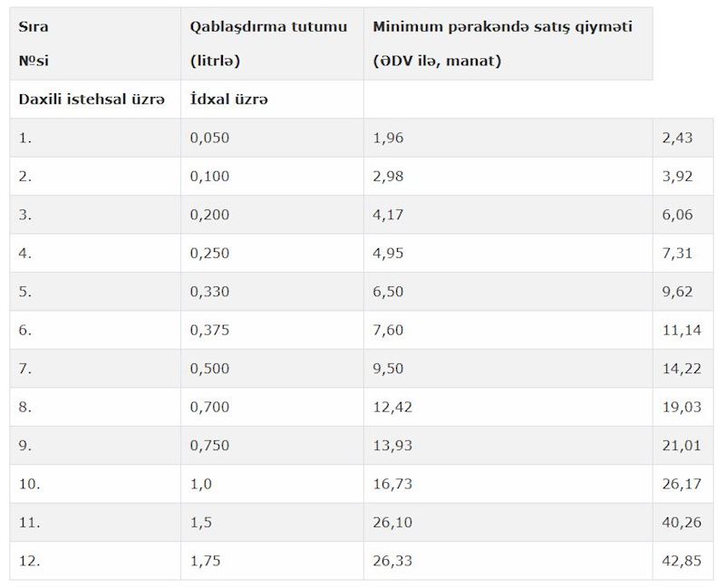Screen dimensions: 725x588
Task: Click the 42,85 price cell
Action: coord(681,561)
